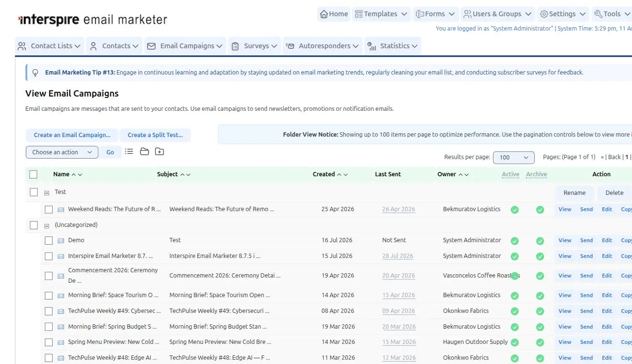The image size is (632, 364).
Task: Click Active checkmark for Weekend Reads row
Action: [x=514, y=210]
